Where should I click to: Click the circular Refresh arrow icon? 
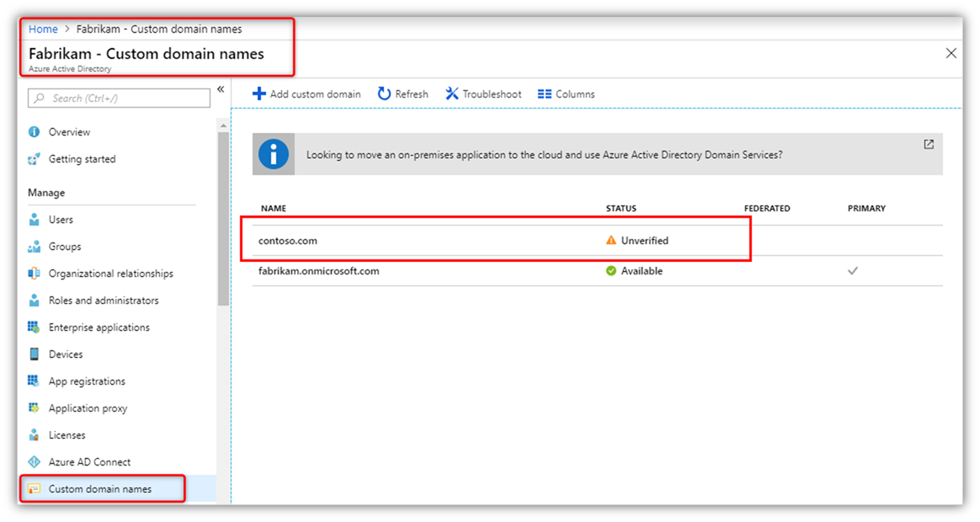384,93
